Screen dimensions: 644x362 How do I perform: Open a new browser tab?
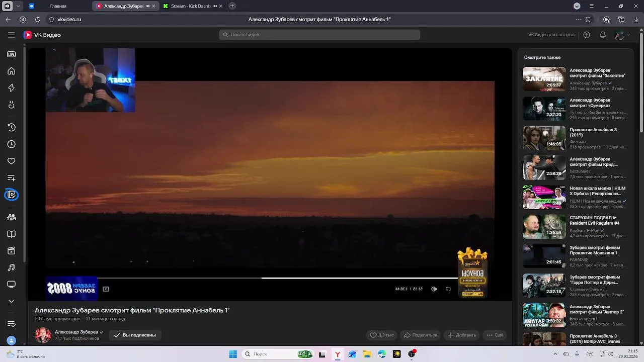pos(232,6)
